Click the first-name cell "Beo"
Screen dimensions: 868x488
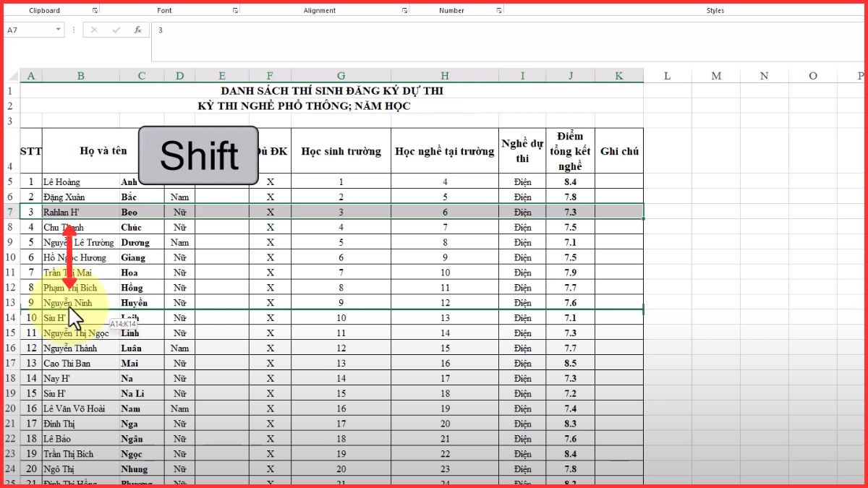click(x=142, y=212)
